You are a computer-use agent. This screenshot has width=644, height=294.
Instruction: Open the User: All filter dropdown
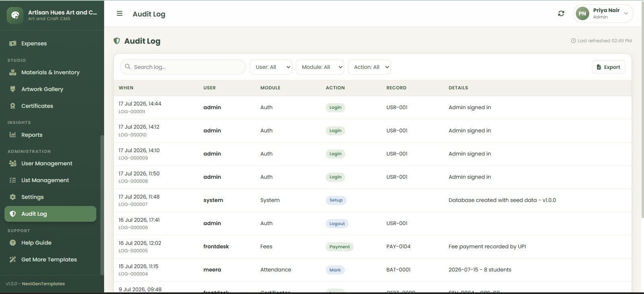[x=271, y=67]
